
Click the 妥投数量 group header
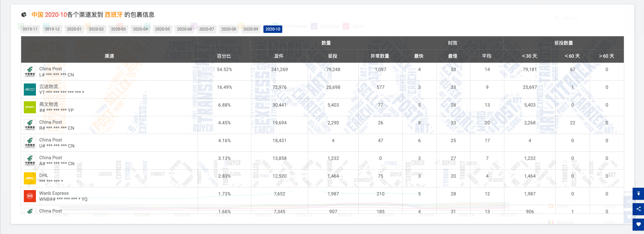(564, 43)
